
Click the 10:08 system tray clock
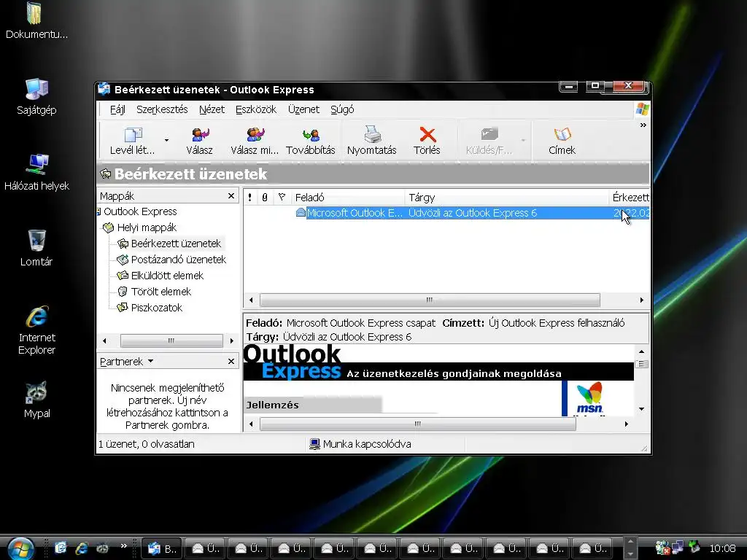723,548
